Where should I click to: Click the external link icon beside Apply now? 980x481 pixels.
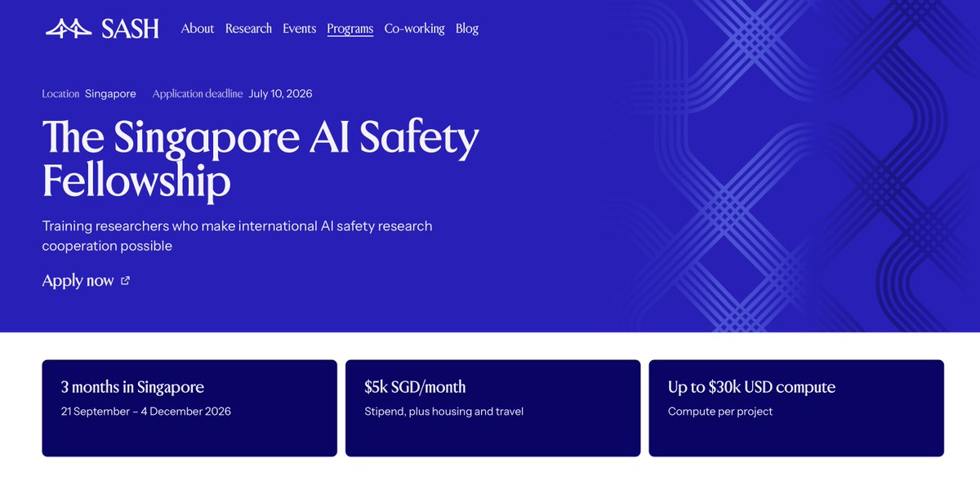click(125, 281)
